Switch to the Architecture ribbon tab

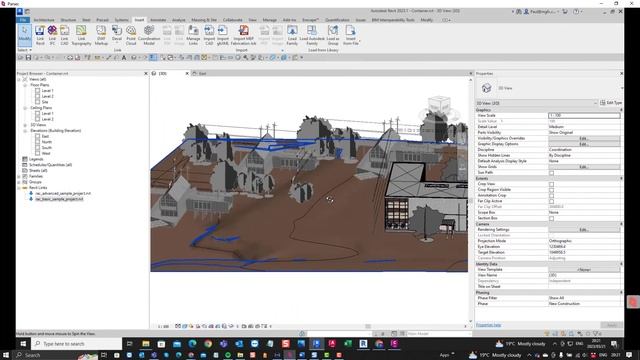44,20
